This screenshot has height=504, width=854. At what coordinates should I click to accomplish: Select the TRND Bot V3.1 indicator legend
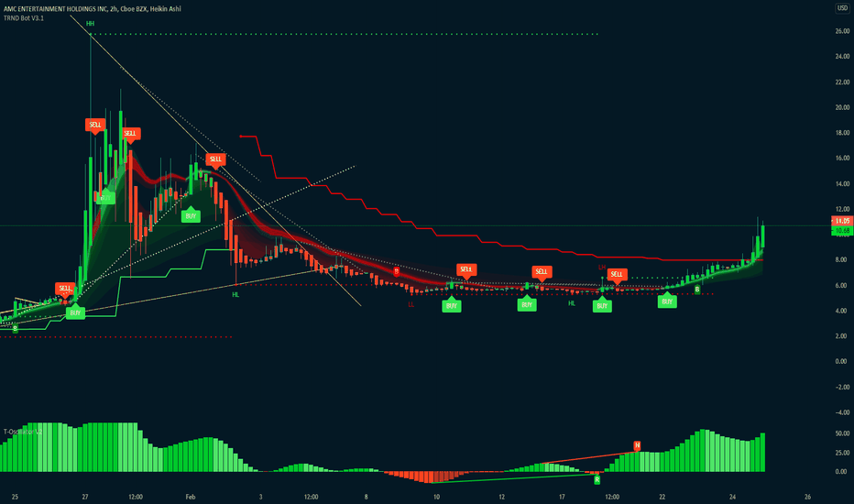[24, 18]
